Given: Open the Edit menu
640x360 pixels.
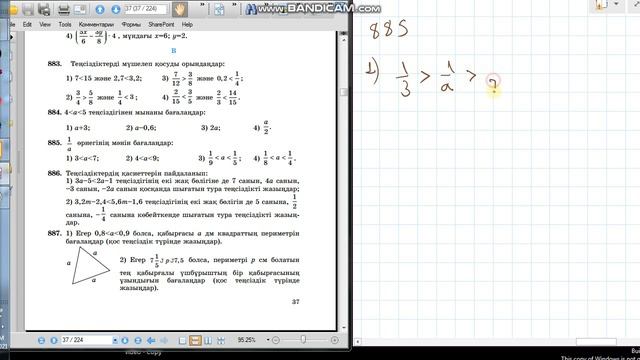Looking at the screenshot, I should point(27,24).
